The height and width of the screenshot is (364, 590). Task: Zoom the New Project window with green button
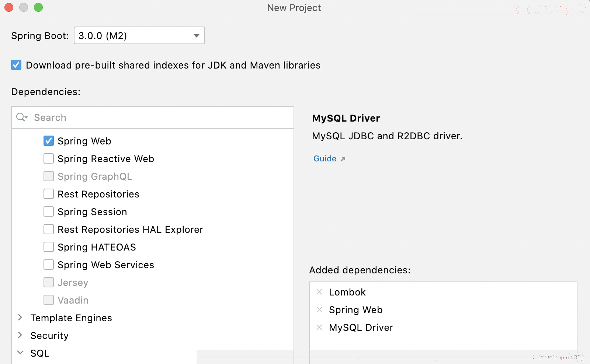(38, 7)
